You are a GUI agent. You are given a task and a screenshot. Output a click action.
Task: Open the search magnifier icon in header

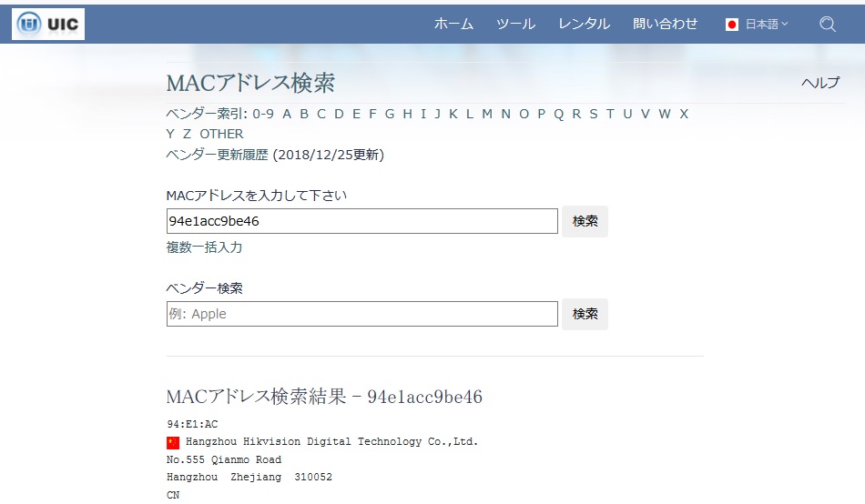[x=828, y=25]
